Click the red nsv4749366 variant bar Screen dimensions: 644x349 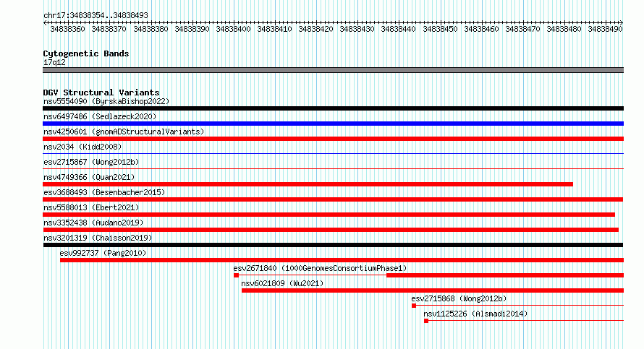pos(308,184)
